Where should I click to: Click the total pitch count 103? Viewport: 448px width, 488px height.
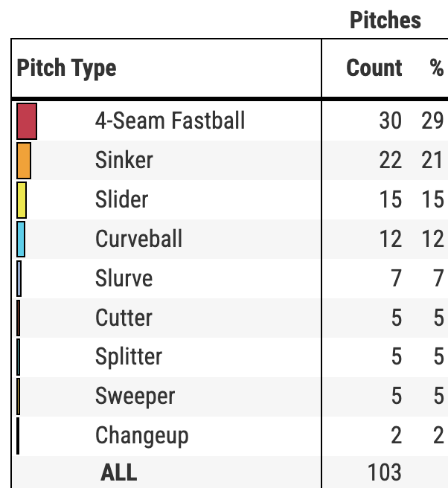tap(384, 472)
